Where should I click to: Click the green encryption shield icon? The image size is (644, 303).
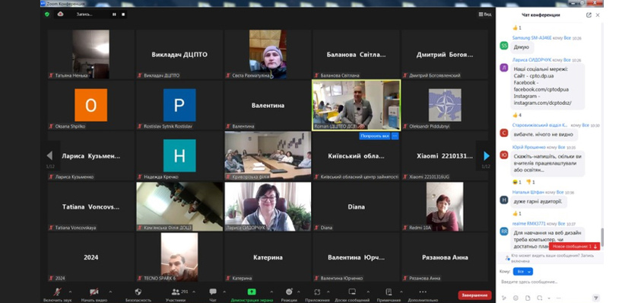[47, 14]
